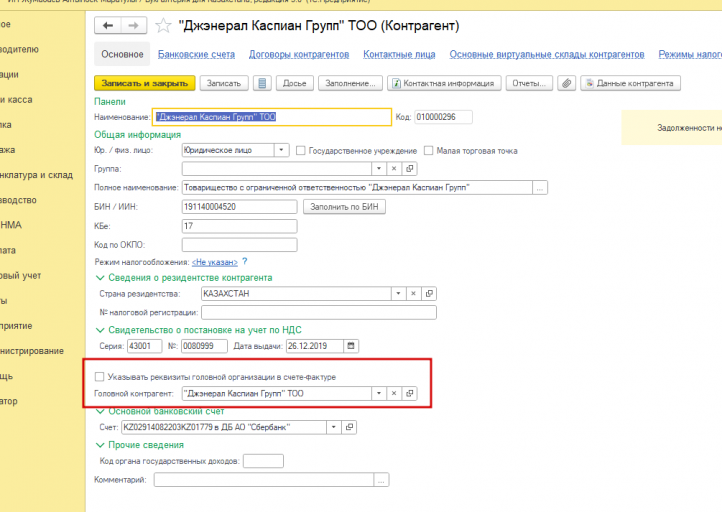Open the bank account Счет record icon
Screen dimensions: 722x512
(349, 427)
